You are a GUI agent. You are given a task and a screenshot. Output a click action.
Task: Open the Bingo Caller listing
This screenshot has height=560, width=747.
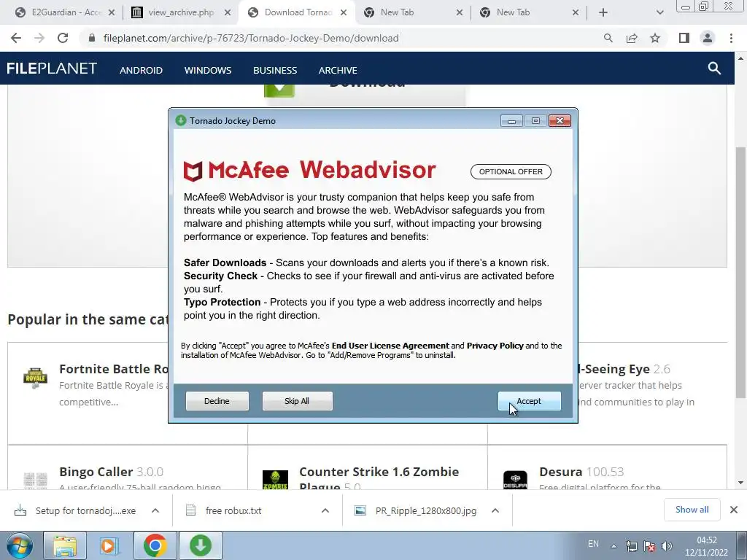(x=96, y=472)
